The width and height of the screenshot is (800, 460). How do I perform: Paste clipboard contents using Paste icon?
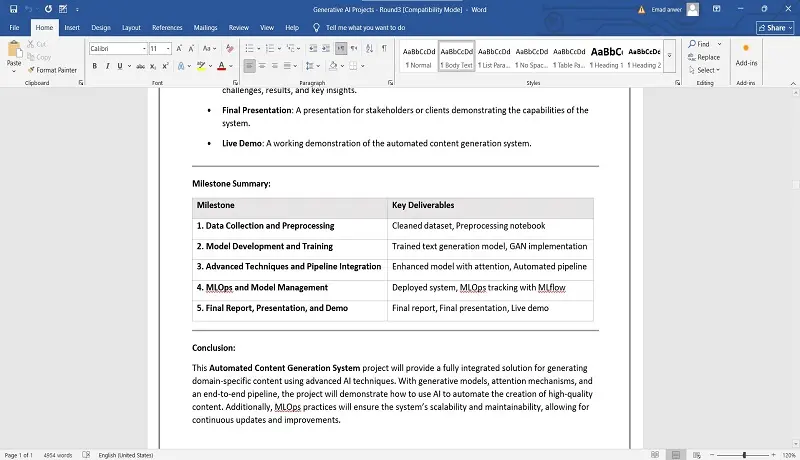pyautogui.click(x=14, y=49)
